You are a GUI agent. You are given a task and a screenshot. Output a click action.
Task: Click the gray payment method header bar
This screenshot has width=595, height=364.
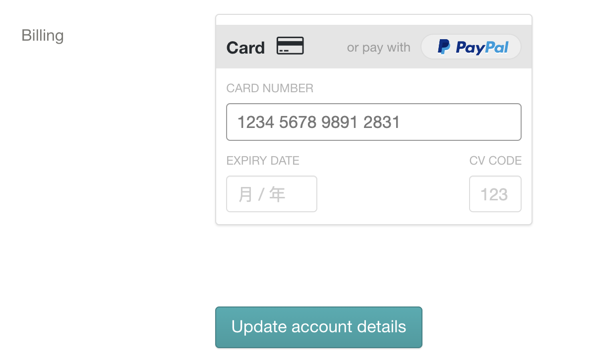(374, 47)
